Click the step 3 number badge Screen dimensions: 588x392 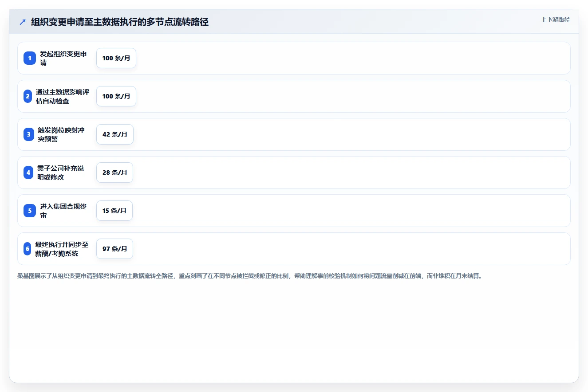tap(29, 134)
